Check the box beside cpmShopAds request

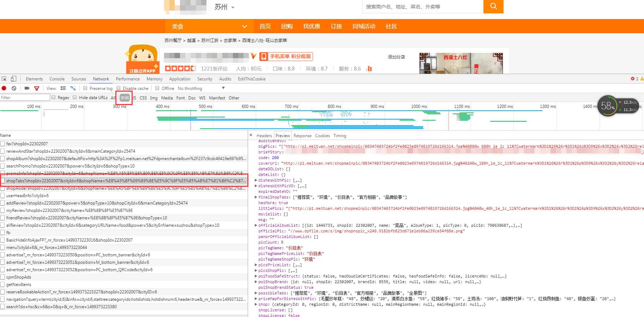click(3, 277)
